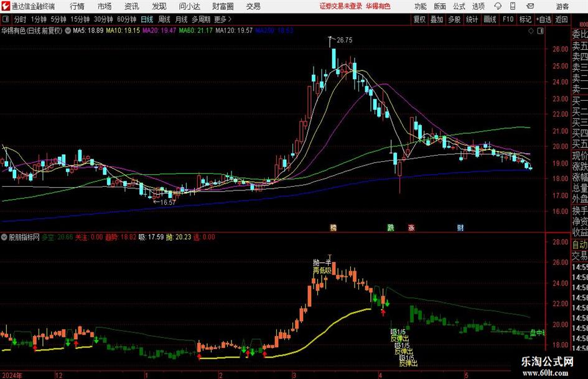
Task: Switch to 60分钟 period
Action: point(127,19)
